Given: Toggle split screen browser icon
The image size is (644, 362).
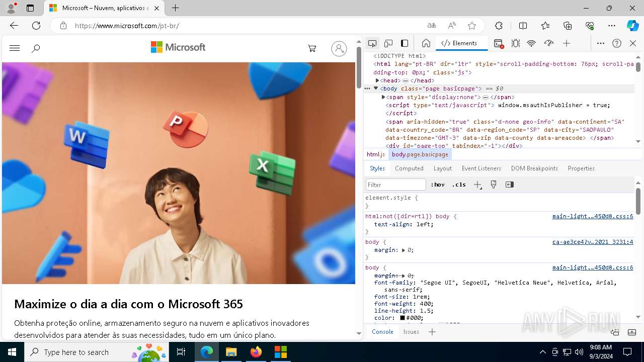Looking at the screenshot, I should tap(523, 26).
